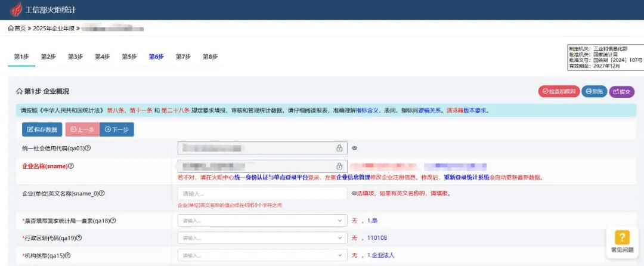This screenshot has height=266, width=644.
Task: Switch to 第3步 tab
Action: point(75,57)
